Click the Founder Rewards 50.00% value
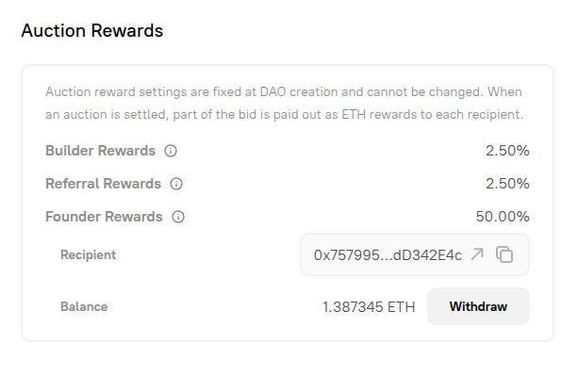This screenshot has width=578, height=392. (x=503, y=217)
